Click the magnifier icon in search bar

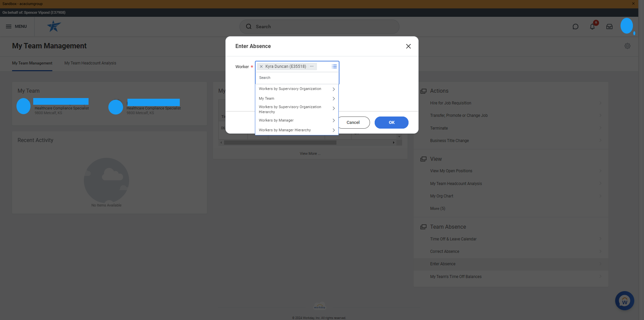pyautogui.click(x=249, y=27)
